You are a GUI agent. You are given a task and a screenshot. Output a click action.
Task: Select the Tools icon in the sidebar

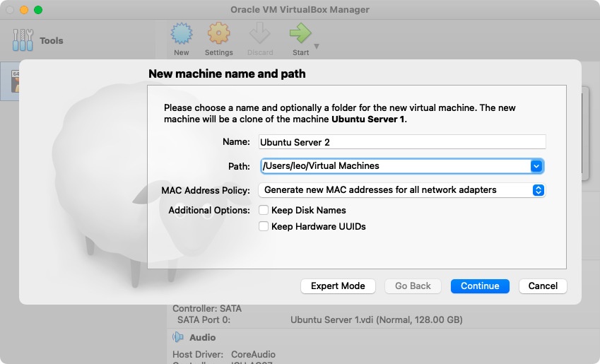click(23, 41)
